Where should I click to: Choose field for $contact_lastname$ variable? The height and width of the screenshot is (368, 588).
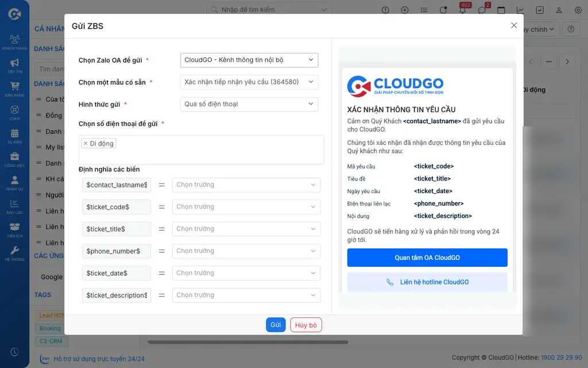pos(246,185)
